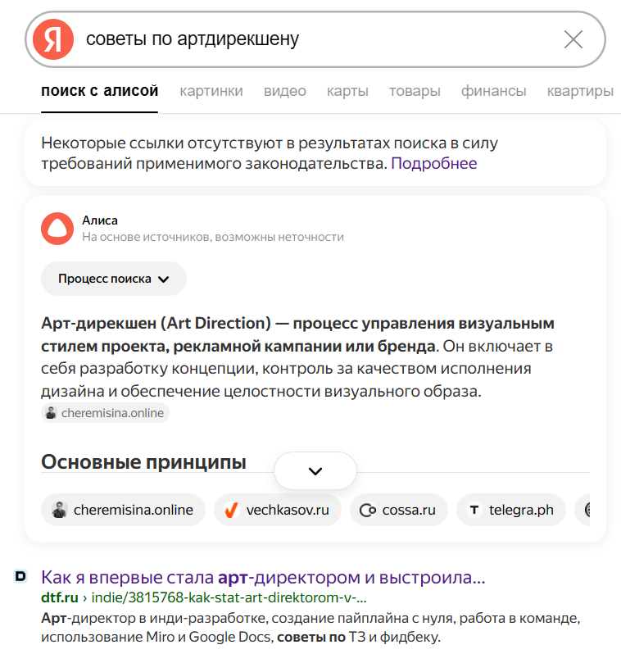Viewport: 621px width, 672px height.
Task: Click the vechkasov.ru checkmark icon
Action: coord(231,510)
